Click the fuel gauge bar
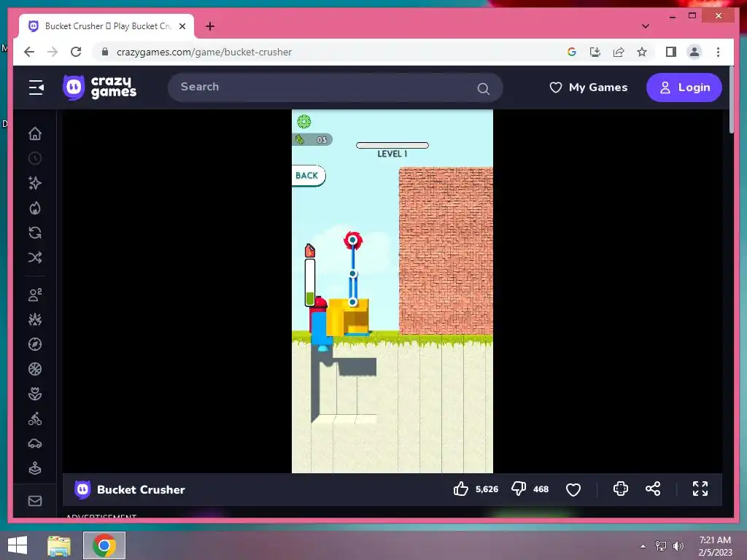 pyautogui.click(x=309, y=282)
